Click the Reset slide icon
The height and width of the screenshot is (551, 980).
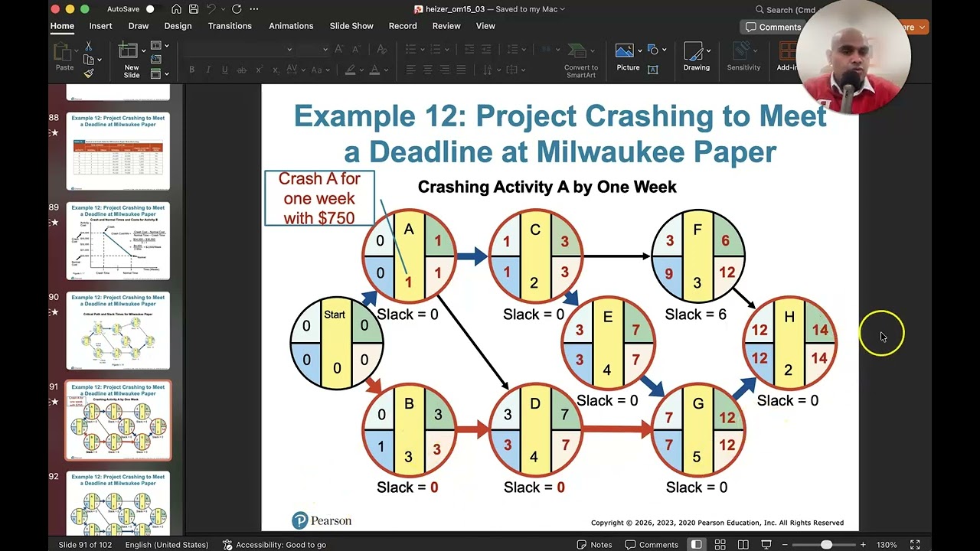coord(156,60)
